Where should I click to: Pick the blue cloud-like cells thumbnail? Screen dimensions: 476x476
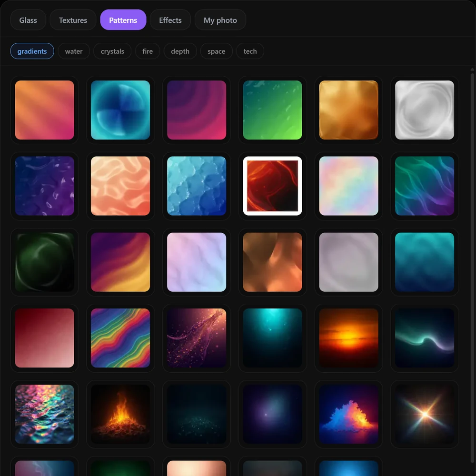[x=197, y=186]
